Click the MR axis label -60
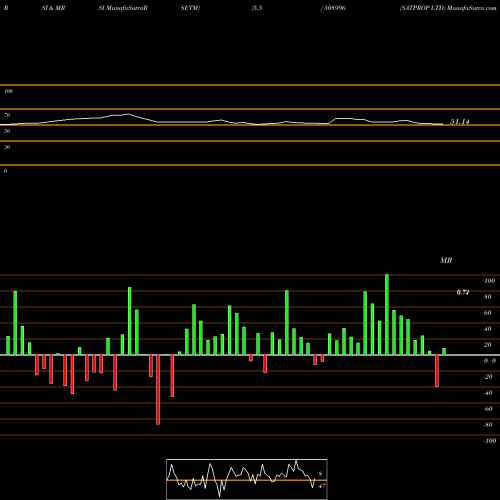The width and height of the screenshot is (500, 500). 488,409
